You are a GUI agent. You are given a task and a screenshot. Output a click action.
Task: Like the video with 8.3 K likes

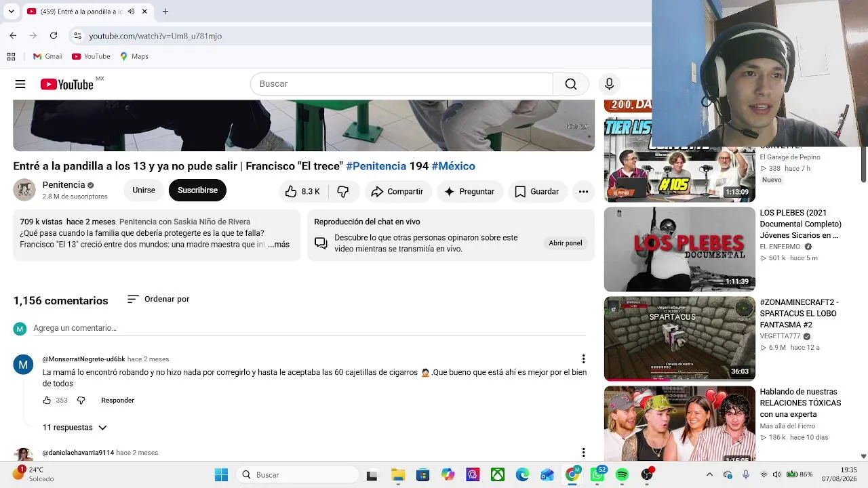[302, 192]
